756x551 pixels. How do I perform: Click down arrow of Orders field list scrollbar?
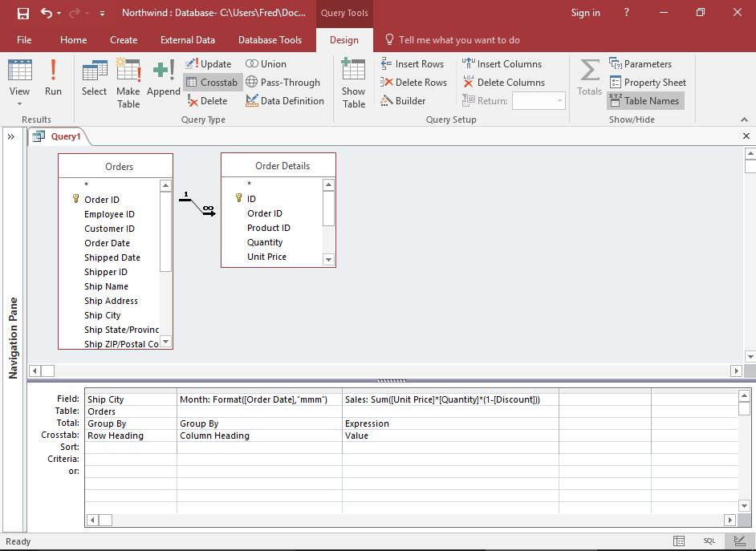click(166, 342)
